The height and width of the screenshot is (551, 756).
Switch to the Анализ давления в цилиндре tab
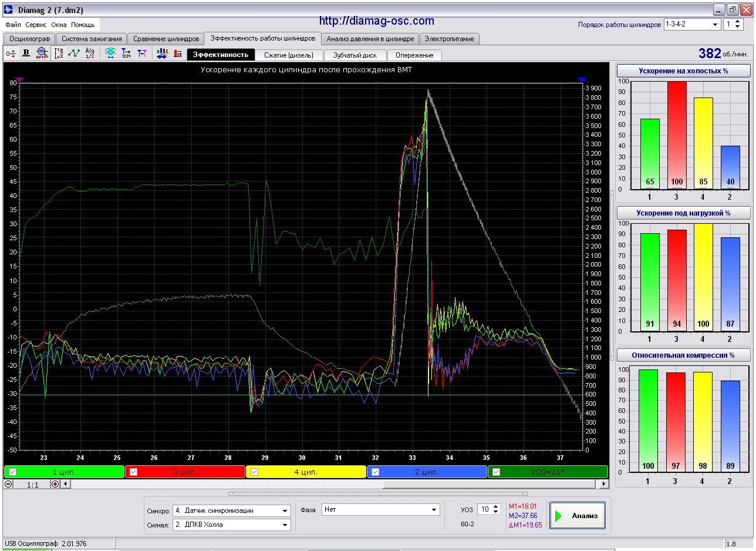point(370,39)
